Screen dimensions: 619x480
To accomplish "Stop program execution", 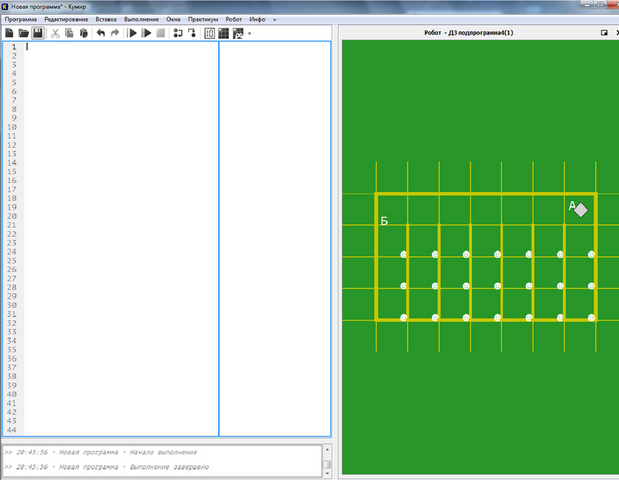I will coord(161,33).
